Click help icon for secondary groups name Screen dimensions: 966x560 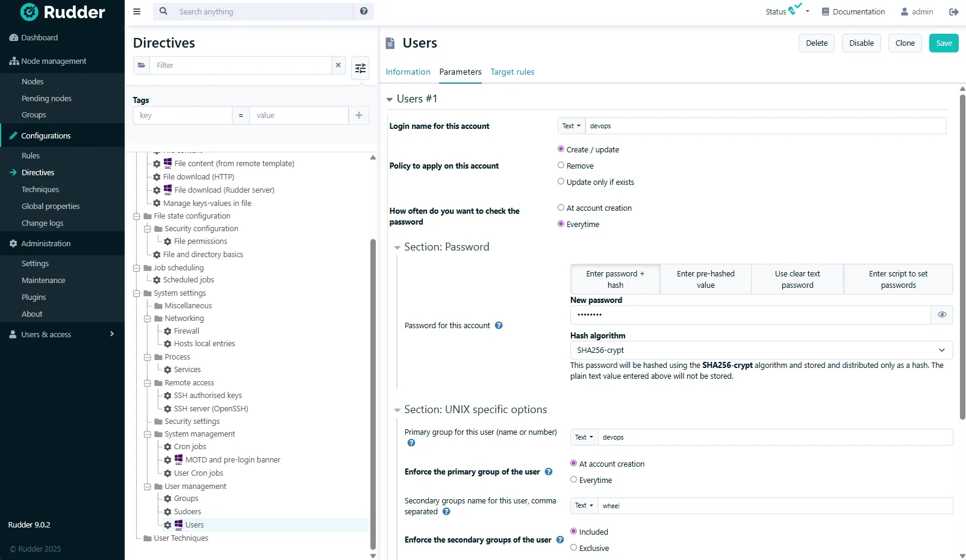[446, 512]
